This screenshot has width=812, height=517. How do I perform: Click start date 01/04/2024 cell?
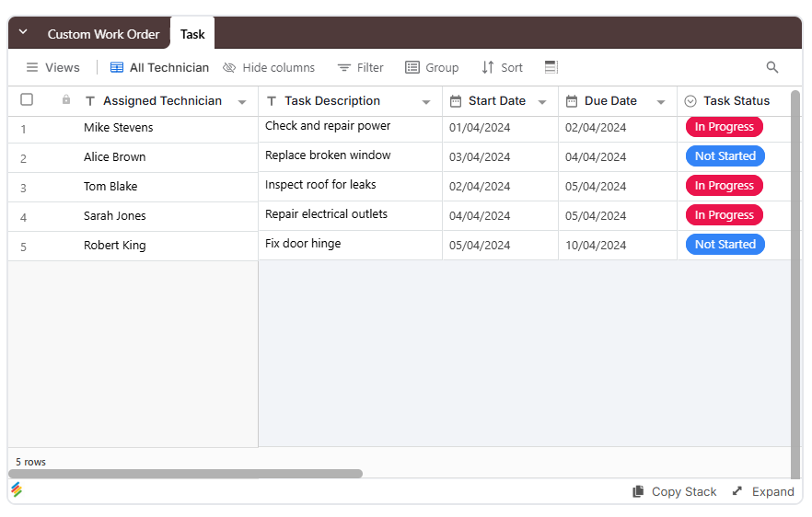pyautogui.click(x=500, y=129)
